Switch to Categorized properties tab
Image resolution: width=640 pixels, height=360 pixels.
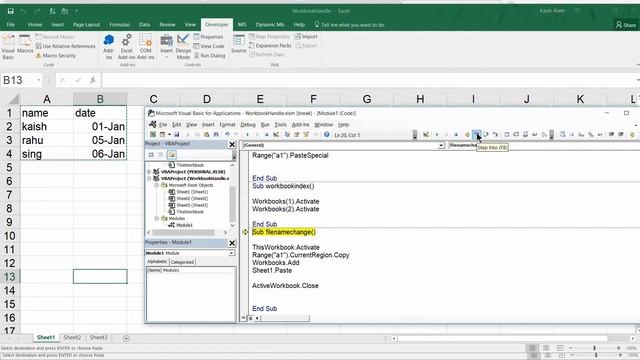[x=182, y=262]
